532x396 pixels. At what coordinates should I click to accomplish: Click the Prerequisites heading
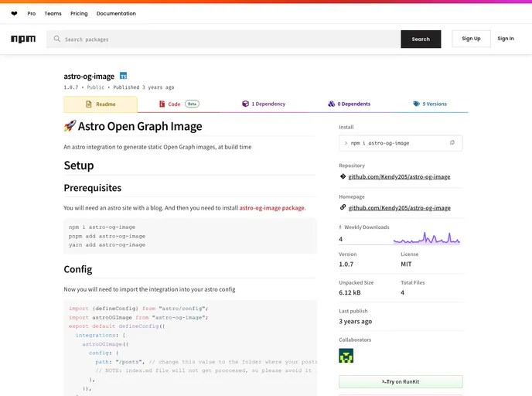(93, 188)
